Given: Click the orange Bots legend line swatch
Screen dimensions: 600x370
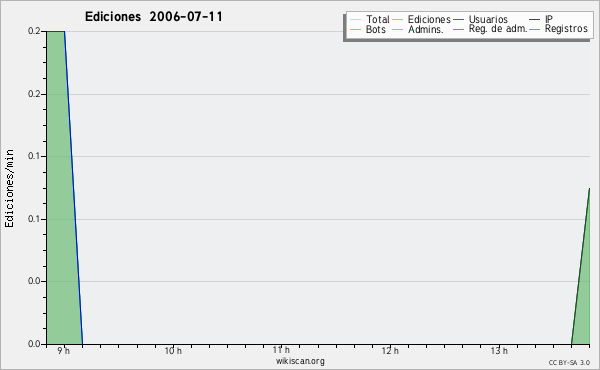Looking at the screenshot, I should tap(355, 29).
